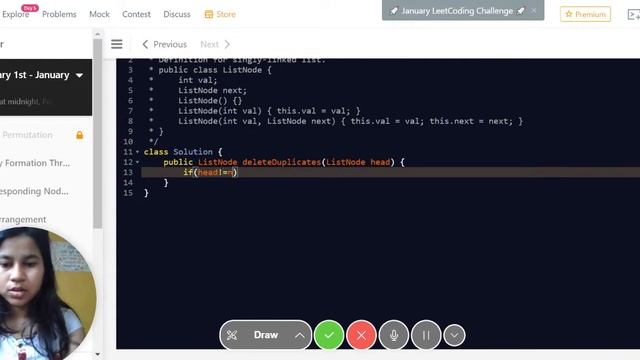This screenshot has height=360, width=640.
Task: Open the Problems page
Action: click(x=59, y=14)
